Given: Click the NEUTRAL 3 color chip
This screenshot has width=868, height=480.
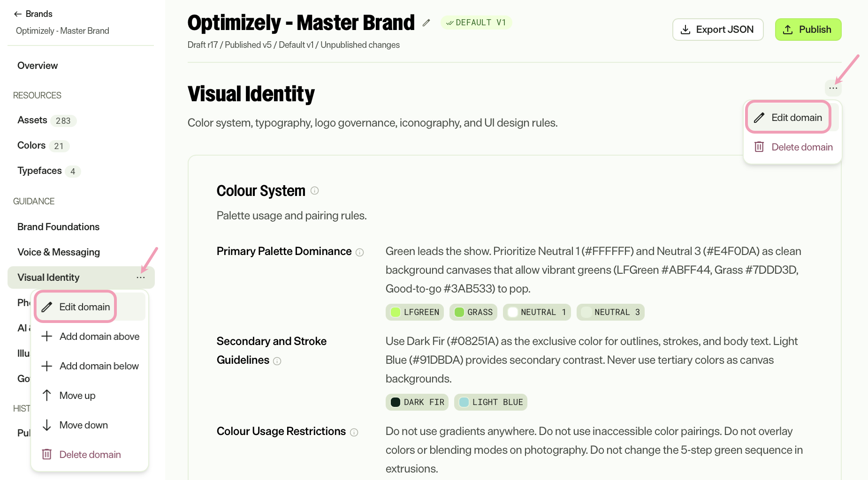Looking at the screenshot, I should [610, 312].
